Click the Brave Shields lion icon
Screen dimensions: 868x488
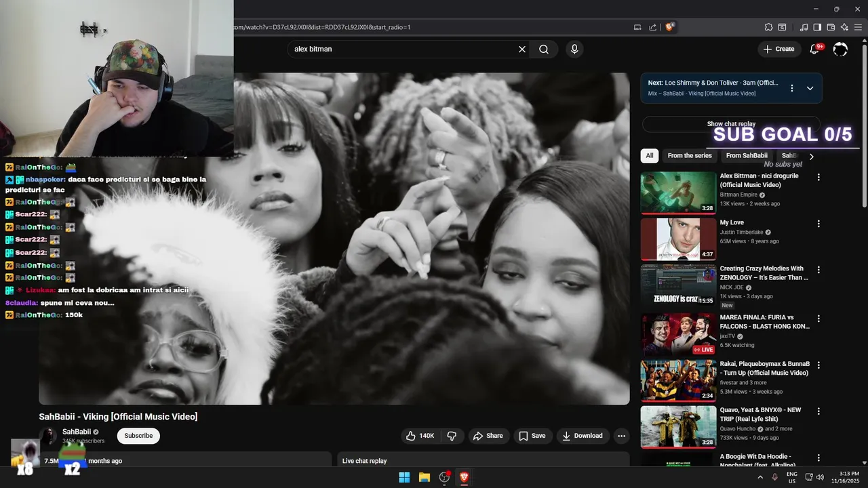670,27
